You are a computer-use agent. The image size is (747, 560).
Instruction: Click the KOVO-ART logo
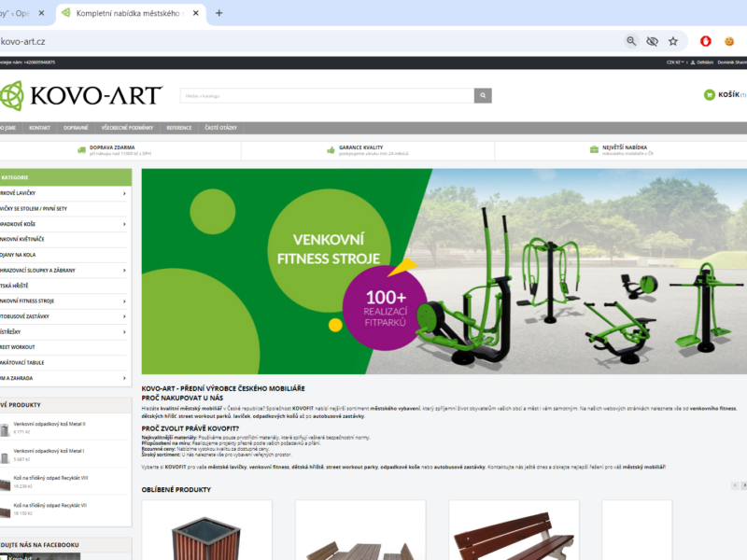tap(82, 95)
